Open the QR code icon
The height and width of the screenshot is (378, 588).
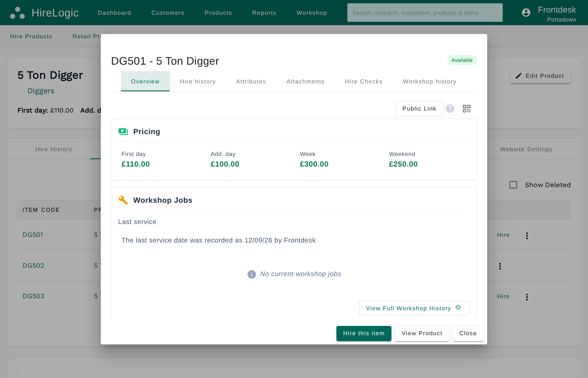(467, 109)
